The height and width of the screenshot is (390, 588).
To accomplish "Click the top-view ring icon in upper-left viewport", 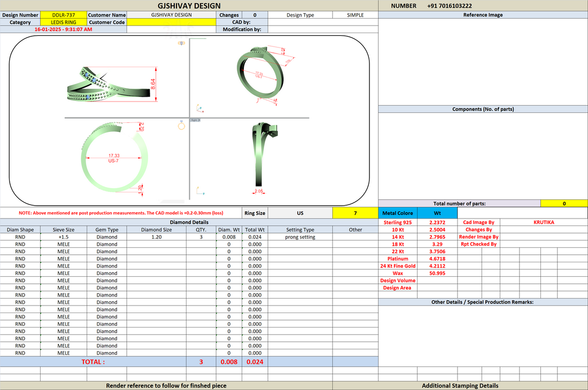I will coord(182,43).
